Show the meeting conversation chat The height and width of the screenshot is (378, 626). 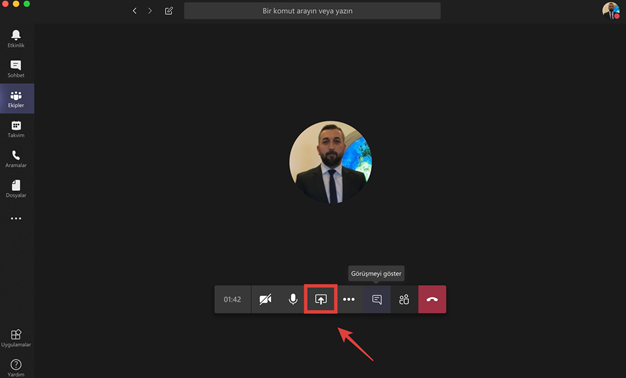pyautogui.click(x=376, y=299)
